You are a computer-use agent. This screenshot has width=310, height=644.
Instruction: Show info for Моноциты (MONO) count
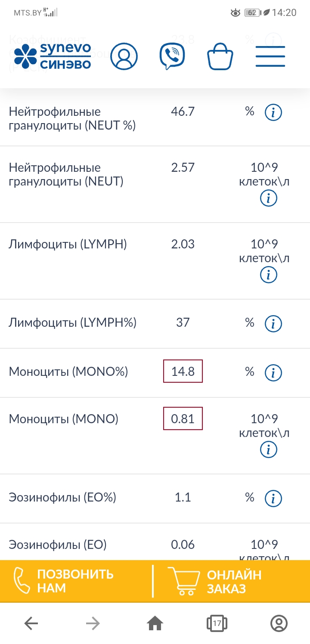(269, 450)
